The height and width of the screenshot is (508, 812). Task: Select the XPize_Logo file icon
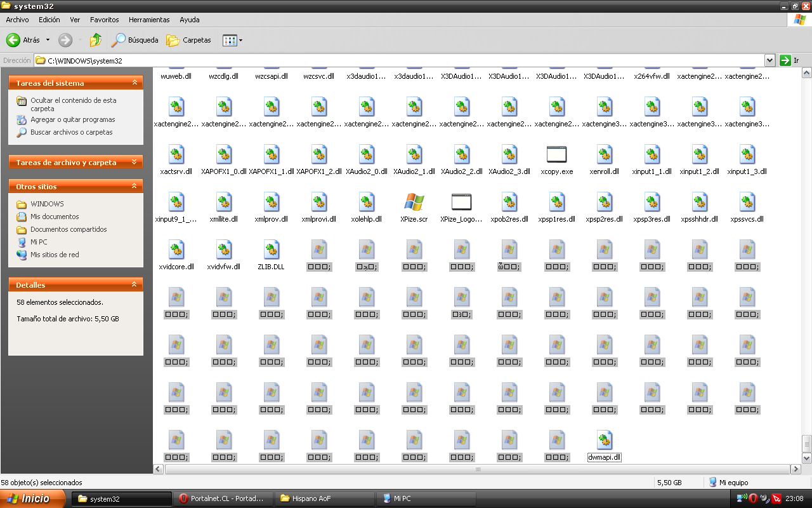461,202
